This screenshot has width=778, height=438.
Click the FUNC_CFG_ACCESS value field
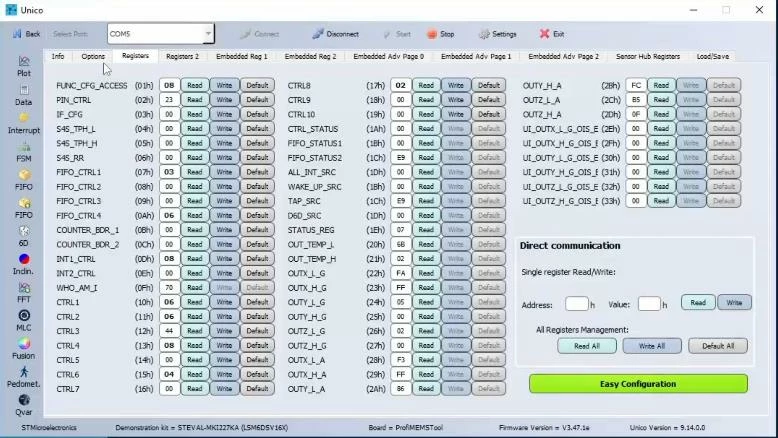pos(169,85)
